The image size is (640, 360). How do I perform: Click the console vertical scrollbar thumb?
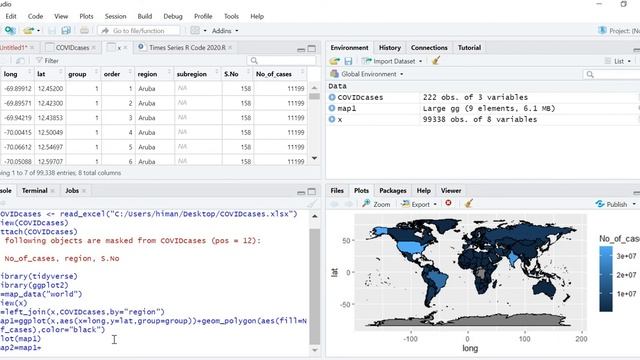pyautogui.click(x=314, y=286)
